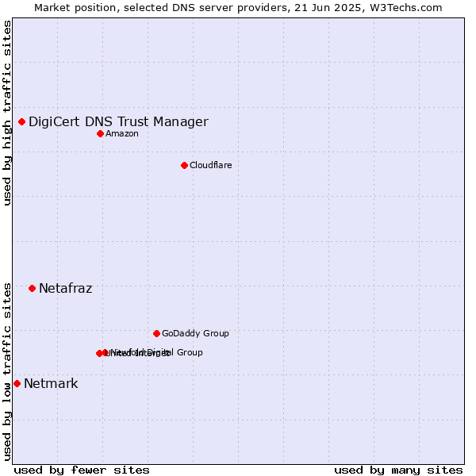Image resolution: width=476 pixels, height=476 pixels.
Task: Click the Netafraz red marker
Action: pyautogui.click(x=33, y=289)
